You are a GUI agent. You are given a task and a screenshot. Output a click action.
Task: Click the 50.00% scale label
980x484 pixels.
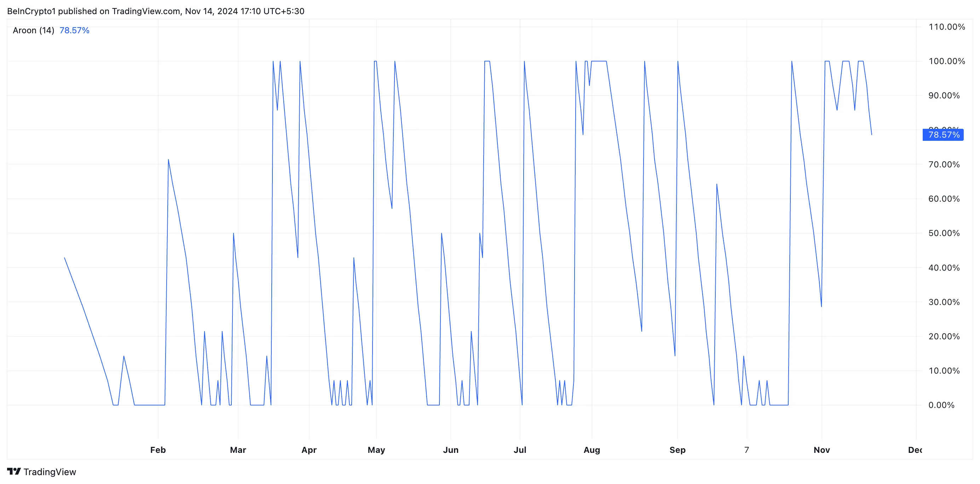(944, 233)
